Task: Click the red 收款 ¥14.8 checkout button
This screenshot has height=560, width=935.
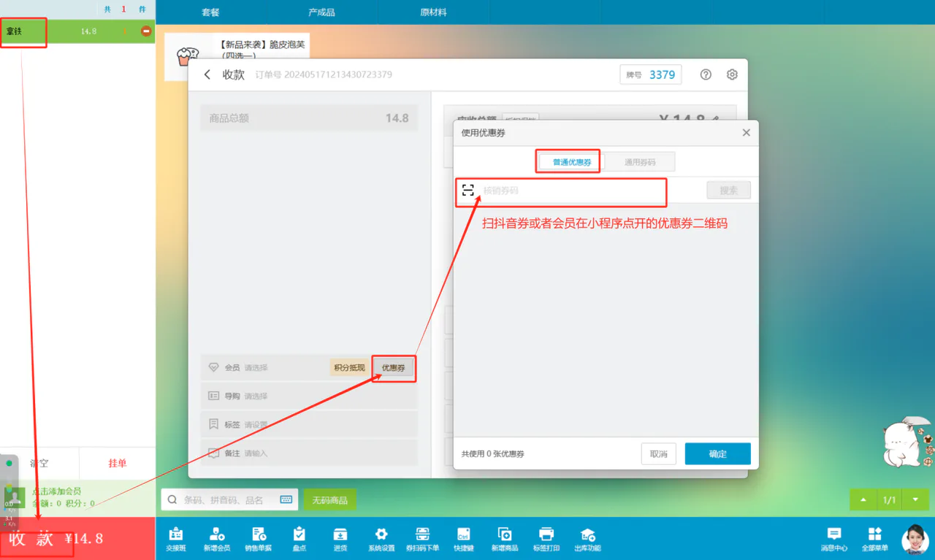Action: pos(77,539)
